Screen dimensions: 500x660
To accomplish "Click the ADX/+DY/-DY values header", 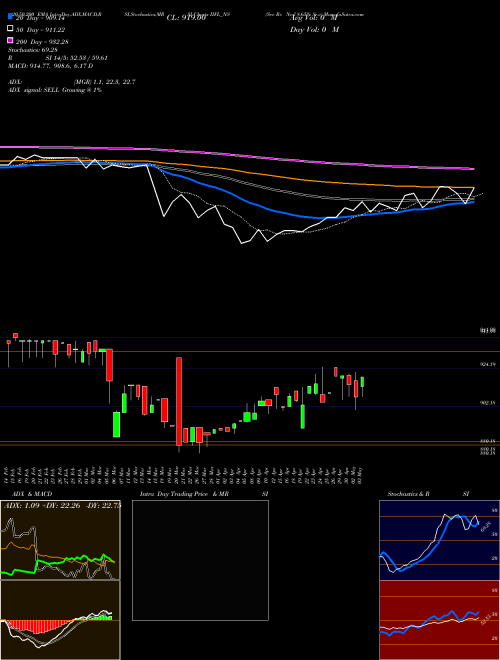I will (x=62, y=505).
